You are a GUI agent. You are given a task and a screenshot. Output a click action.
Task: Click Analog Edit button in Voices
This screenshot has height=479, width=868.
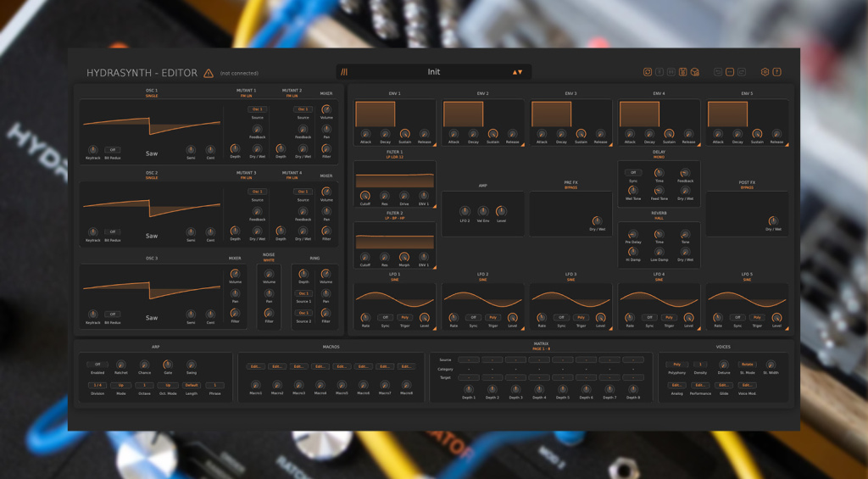pos(676,386)
